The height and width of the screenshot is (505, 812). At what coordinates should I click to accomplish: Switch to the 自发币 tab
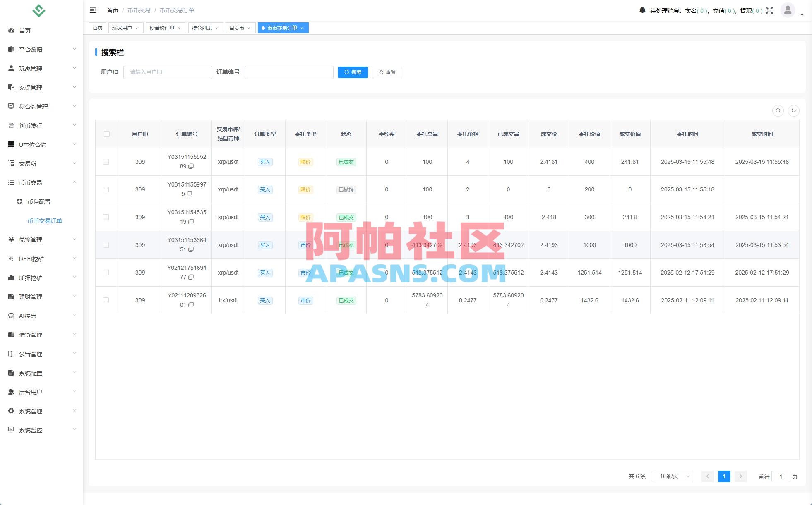237,28
